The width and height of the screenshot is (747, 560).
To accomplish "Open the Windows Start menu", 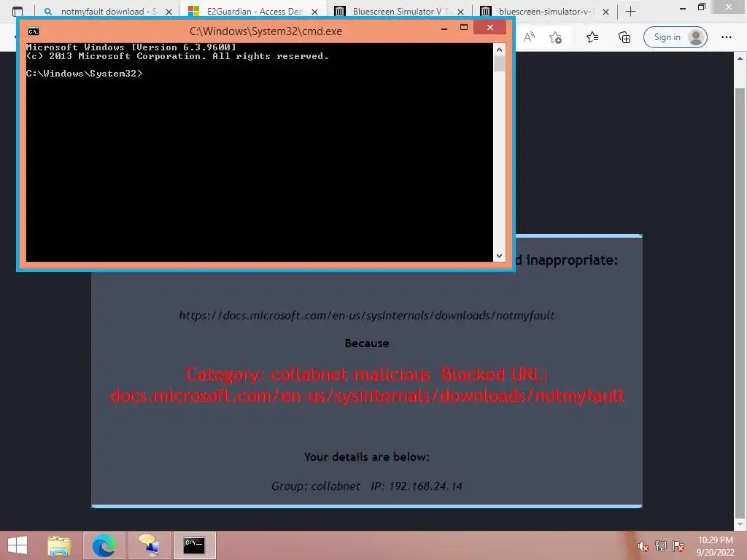I will point(18,545).
